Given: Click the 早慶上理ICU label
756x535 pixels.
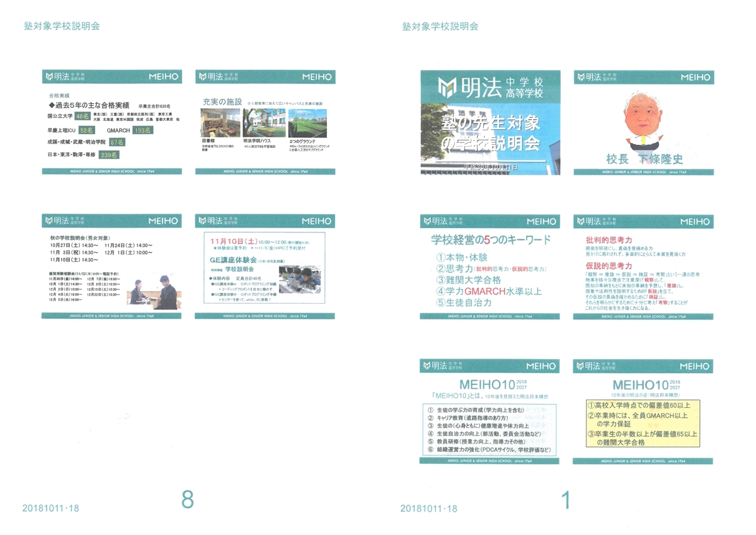Looking at the screenshot, I should pyautogui.click(x=62, y=130).
